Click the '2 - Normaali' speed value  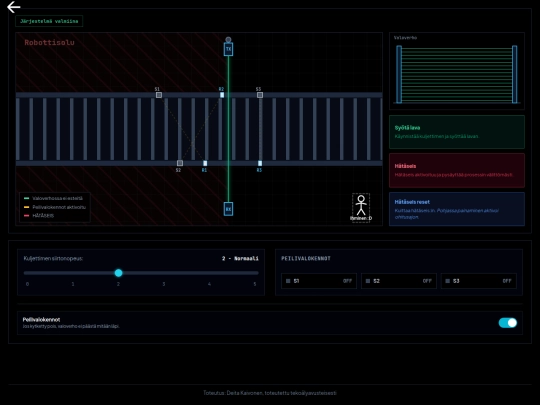pos(240,258)
